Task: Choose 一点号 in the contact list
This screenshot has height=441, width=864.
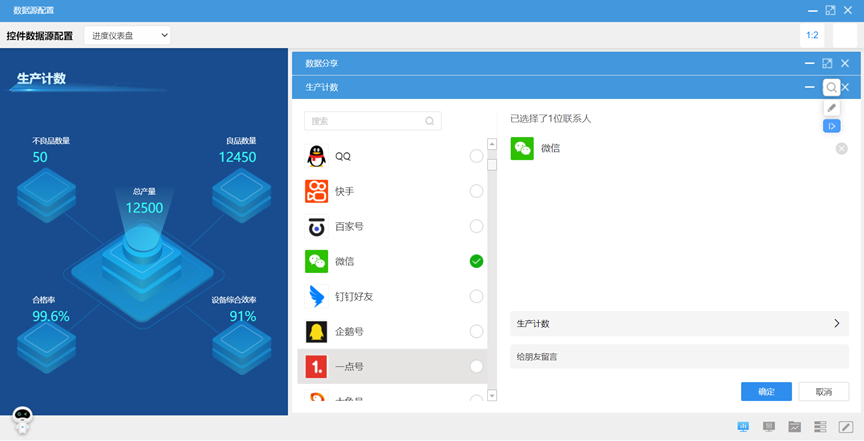Action: tap(392, 367)
